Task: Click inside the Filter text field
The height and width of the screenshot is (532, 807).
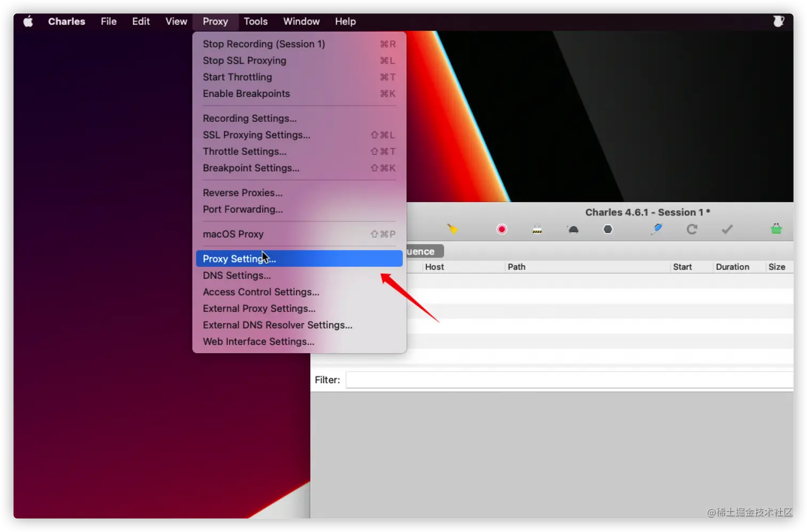Action: 569,380
